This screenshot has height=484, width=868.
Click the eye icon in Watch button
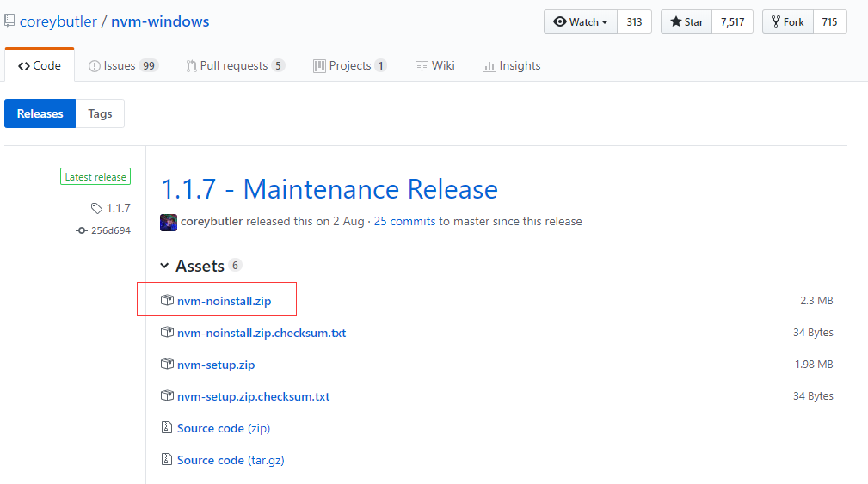(560, 21)
